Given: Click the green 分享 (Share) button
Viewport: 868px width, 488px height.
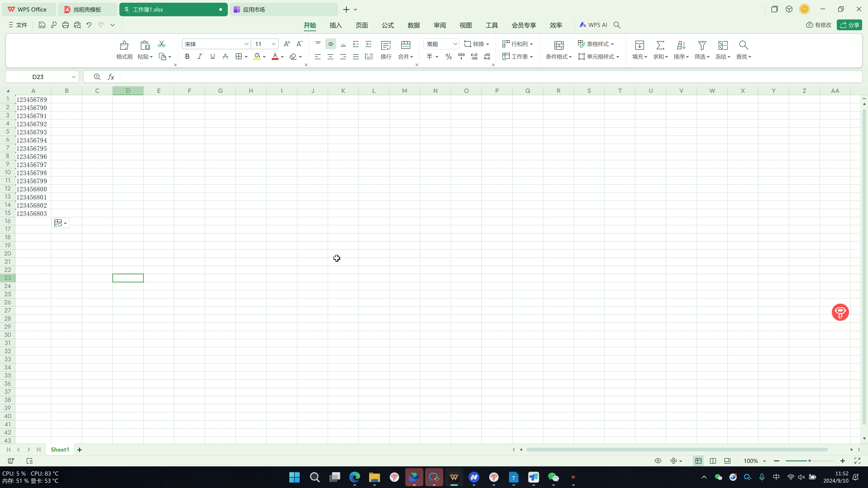Looking at the screenshot, I should tap(849, 25).
